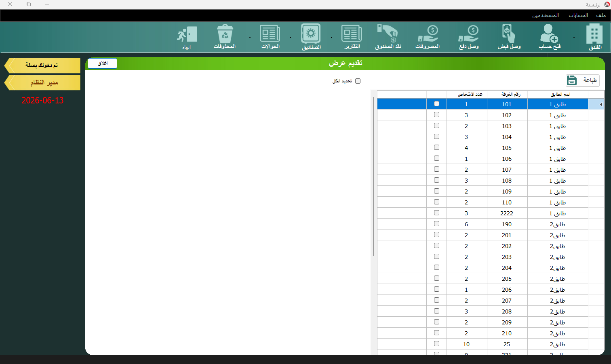Image resolution: width=611 pixels, height=364 pixels.
Task: Check the checkbox for room 190
Action: (x=436, y=224)
